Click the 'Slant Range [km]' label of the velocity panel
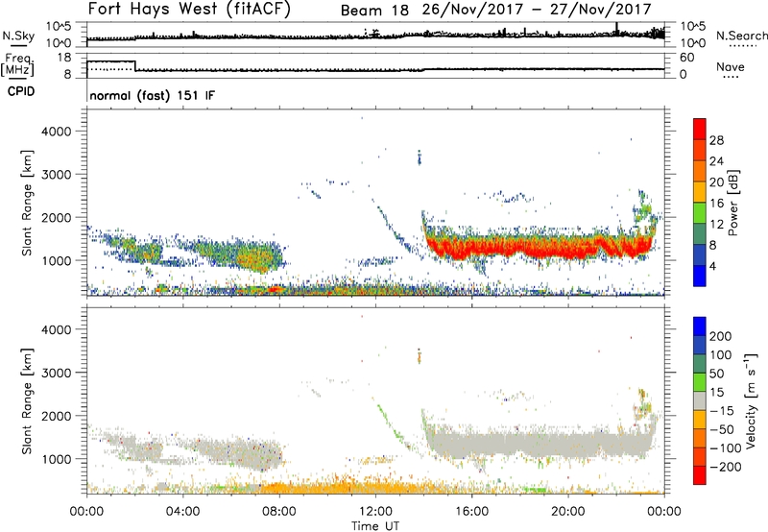Image resolution: width=768 pixels, height=532 pixels. [27, 401]
